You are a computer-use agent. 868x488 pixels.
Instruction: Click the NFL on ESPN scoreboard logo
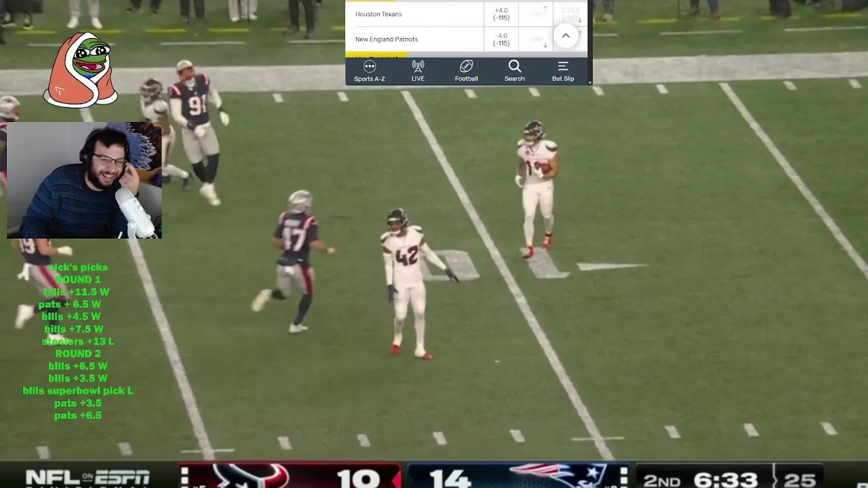[x=87, y=477]
